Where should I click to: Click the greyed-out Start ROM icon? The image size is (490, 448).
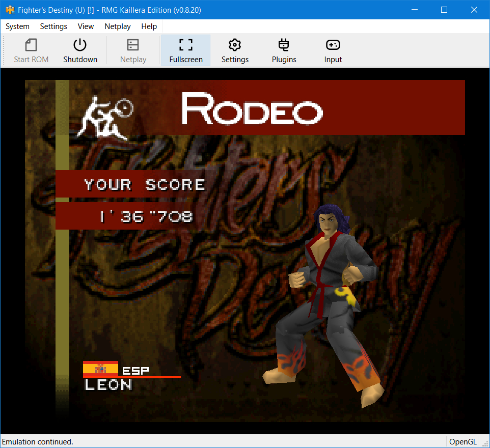pos(31,46)
